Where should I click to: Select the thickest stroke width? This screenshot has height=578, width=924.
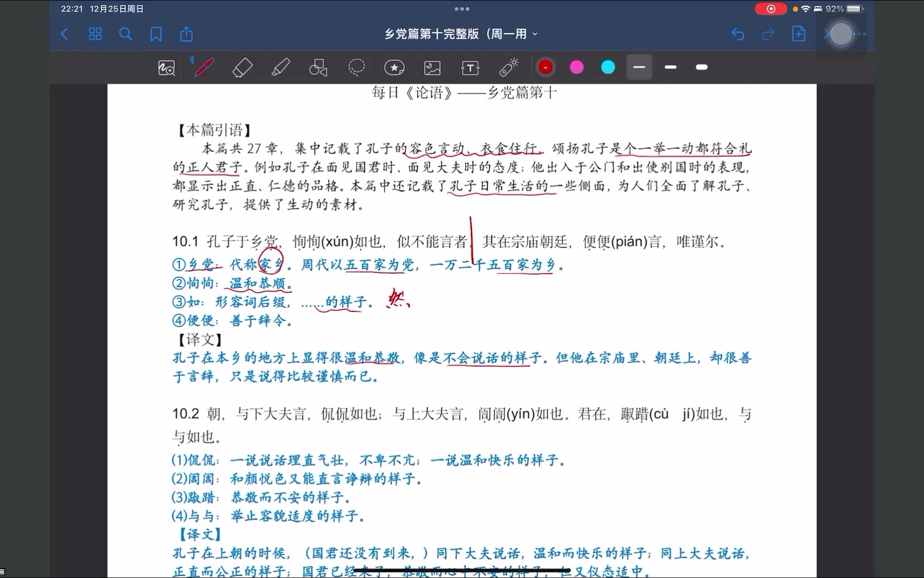[x=702, y=67]
